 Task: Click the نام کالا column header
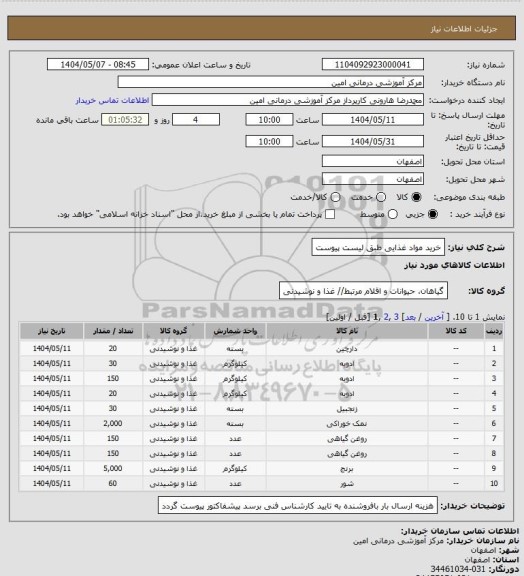tap(347, 331)
